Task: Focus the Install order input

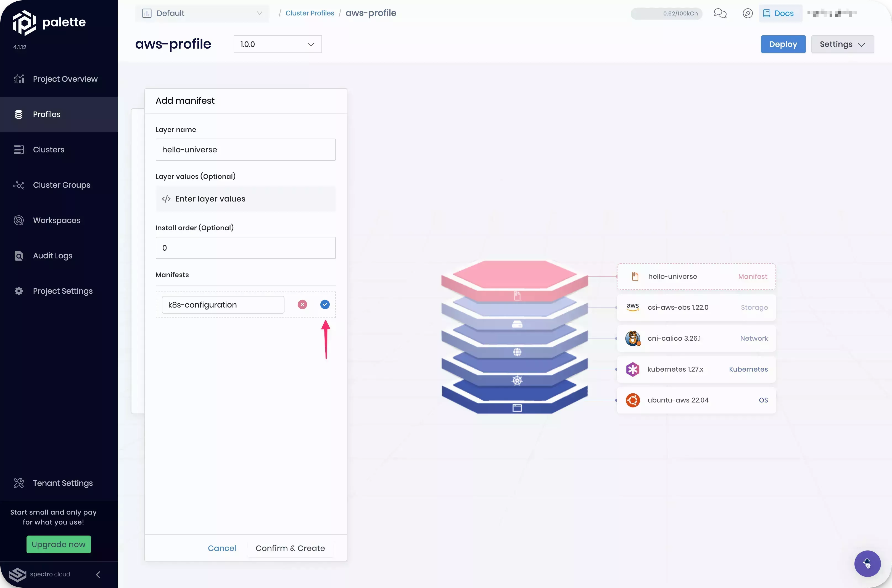Action: coord(246,248)
